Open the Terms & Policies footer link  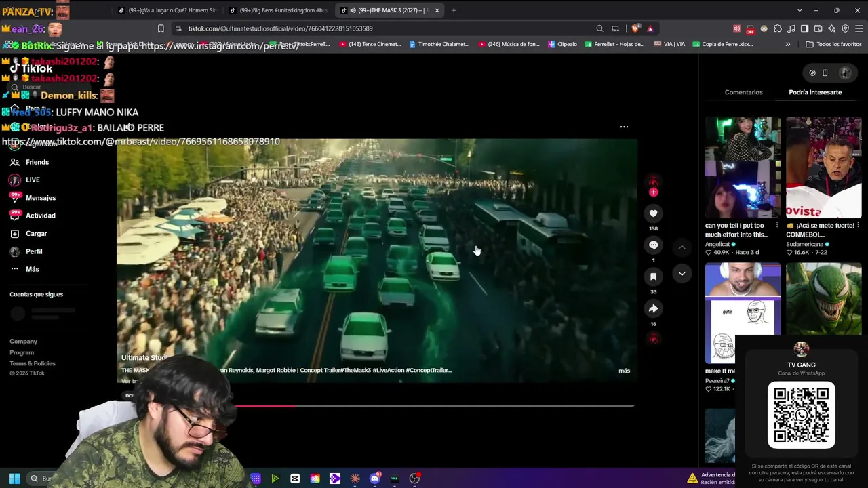[33, 363]
